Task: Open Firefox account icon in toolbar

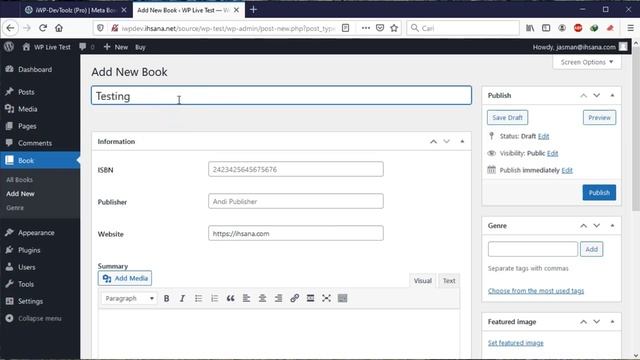Action: [x=562, y=28]
